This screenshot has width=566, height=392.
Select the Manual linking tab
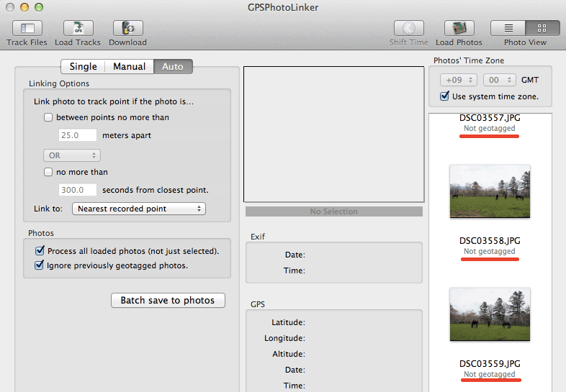coord(129,67)
